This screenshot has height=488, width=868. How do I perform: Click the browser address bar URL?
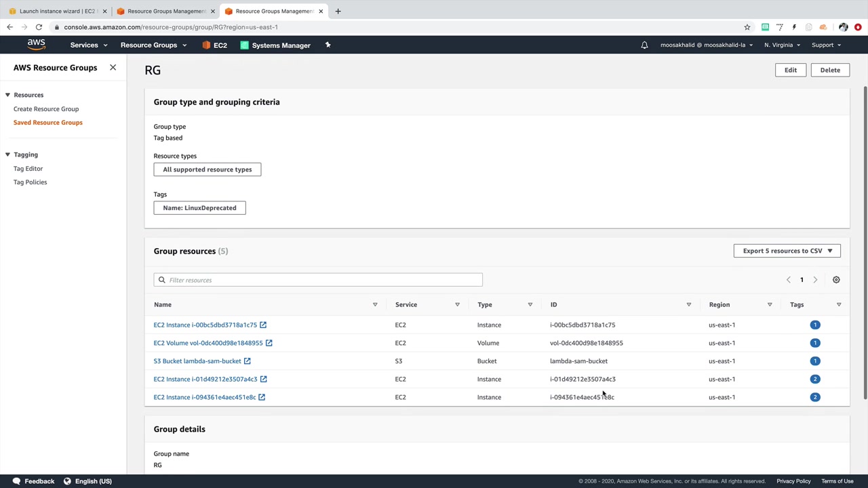coord(171,27)
